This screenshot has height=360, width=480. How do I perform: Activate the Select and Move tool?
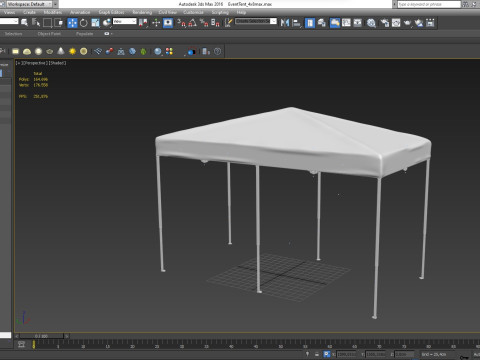click(72, 23)
